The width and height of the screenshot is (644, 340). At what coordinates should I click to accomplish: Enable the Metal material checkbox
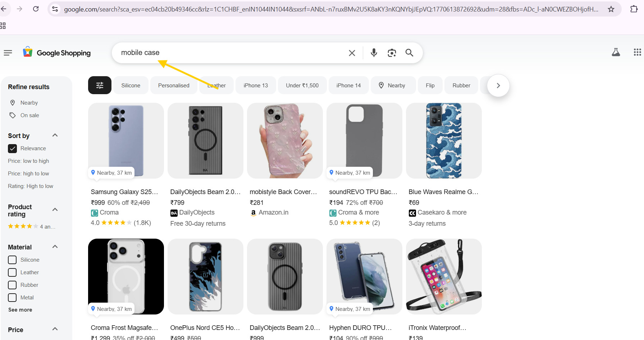coord(12,298)
